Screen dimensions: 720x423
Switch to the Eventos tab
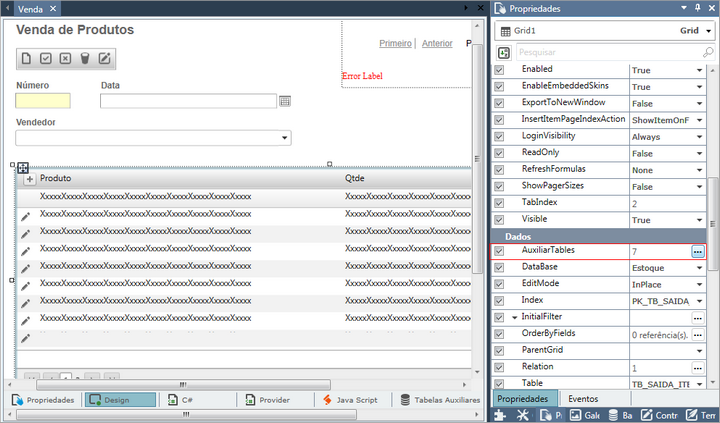[x=583, y=398]
